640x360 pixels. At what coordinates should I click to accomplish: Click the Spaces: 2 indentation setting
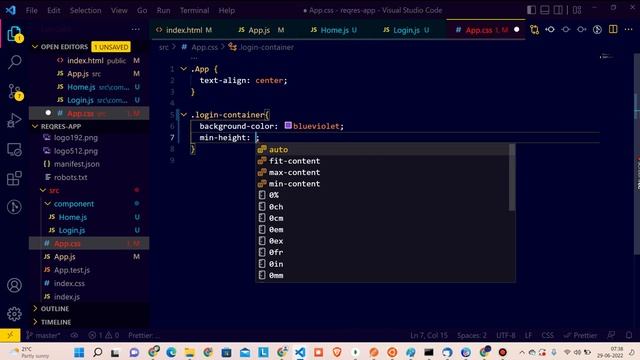coord(471,335)
